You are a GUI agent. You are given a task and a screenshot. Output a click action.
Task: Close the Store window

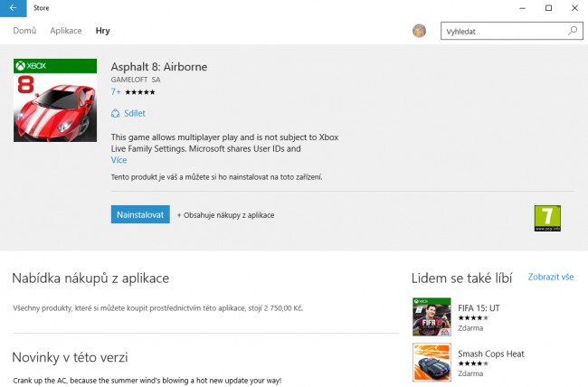tap(574, 8)
